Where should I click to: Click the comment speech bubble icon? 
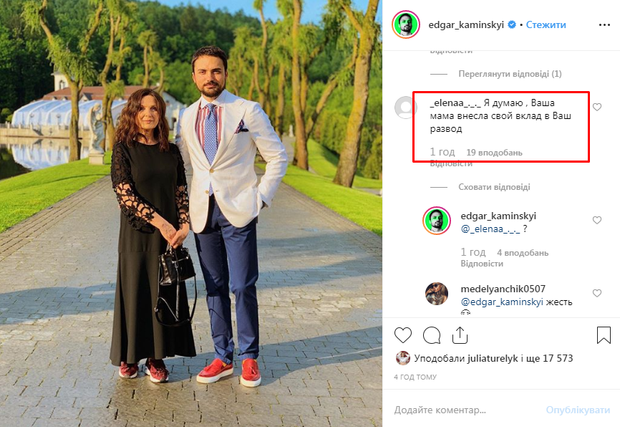[x=432, y=335]
